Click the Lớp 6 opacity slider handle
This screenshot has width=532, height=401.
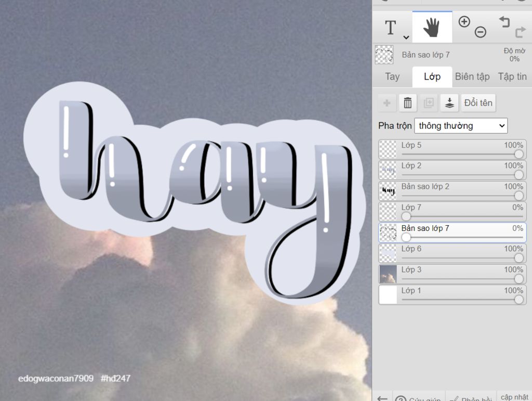click(518, 258)
